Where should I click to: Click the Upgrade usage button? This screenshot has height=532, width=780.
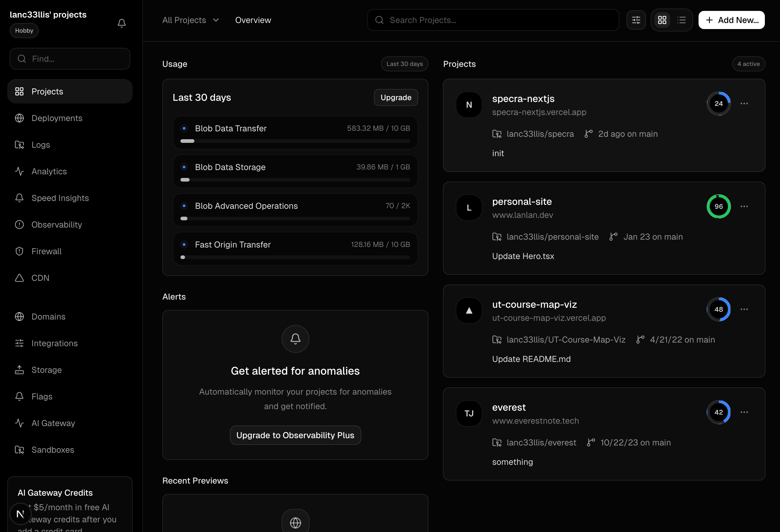pyautogui.click(x=396, y=98)
